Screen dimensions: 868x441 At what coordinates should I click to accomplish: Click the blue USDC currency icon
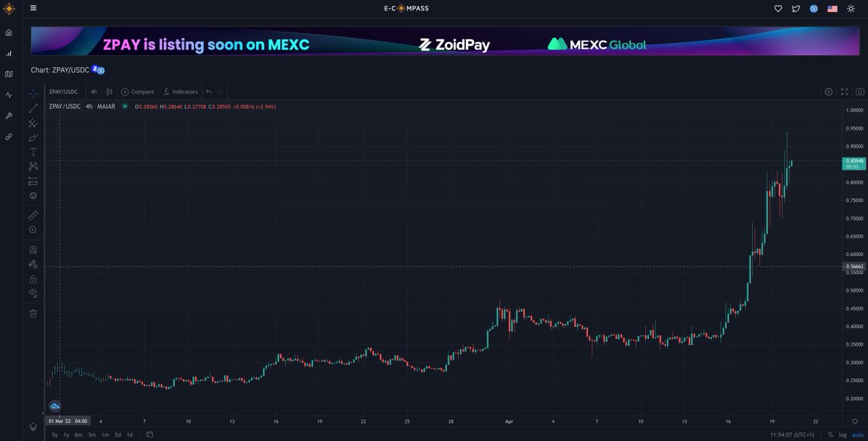point(814,9)
